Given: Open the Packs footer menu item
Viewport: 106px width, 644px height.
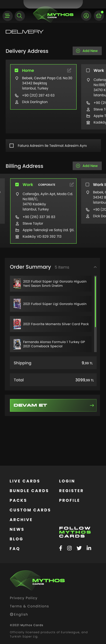Looking at the screenshot, I should pos(18,500).
